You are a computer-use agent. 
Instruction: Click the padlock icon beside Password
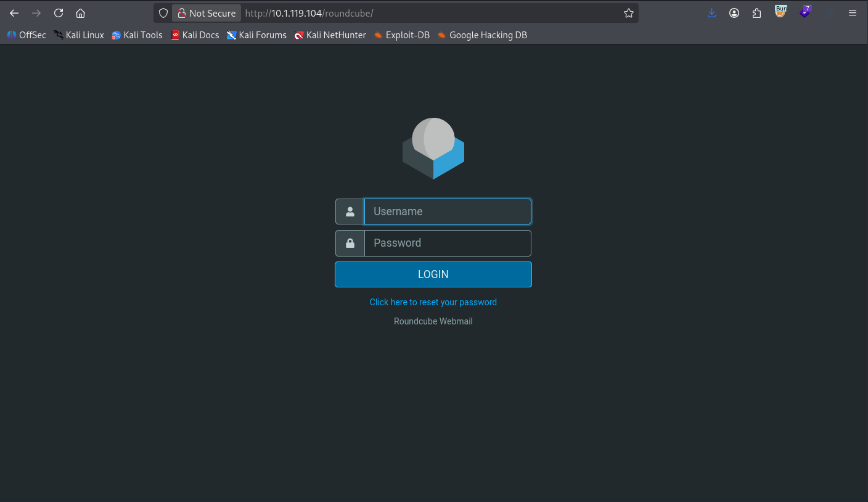pos(350,243)
